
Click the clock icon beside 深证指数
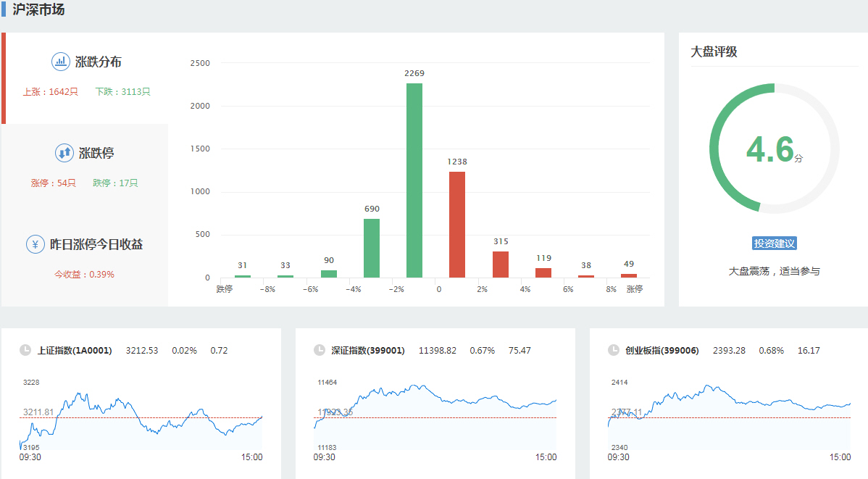[x=320, y=350]
